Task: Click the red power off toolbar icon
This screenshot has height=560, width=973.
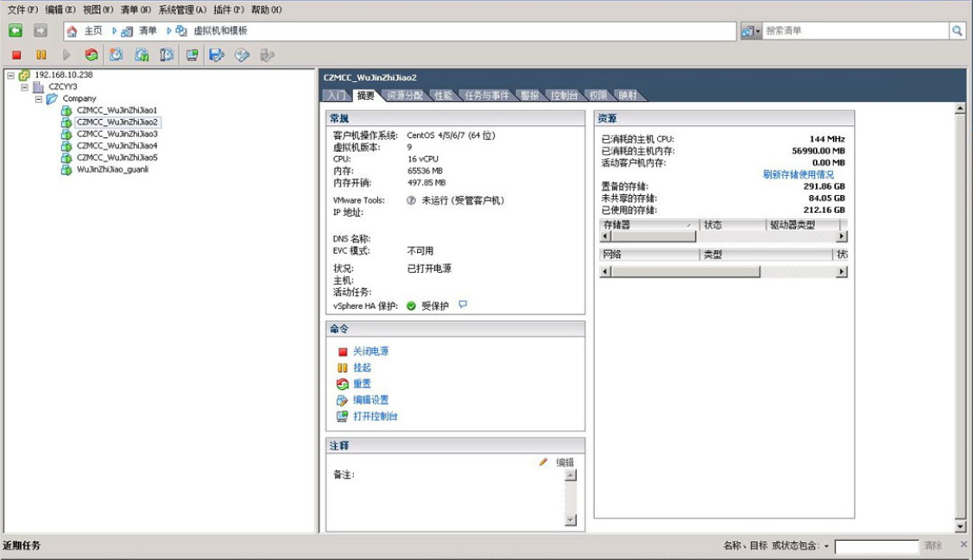Action: (x=16, y=55)
